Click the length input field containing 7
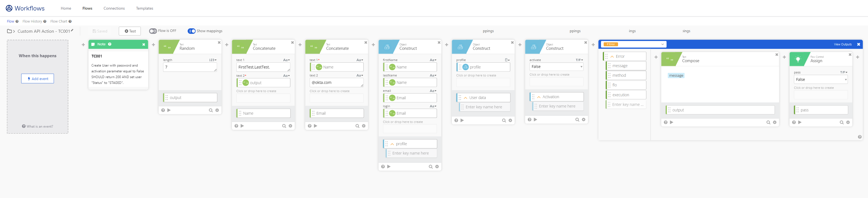 pos(190,67)
